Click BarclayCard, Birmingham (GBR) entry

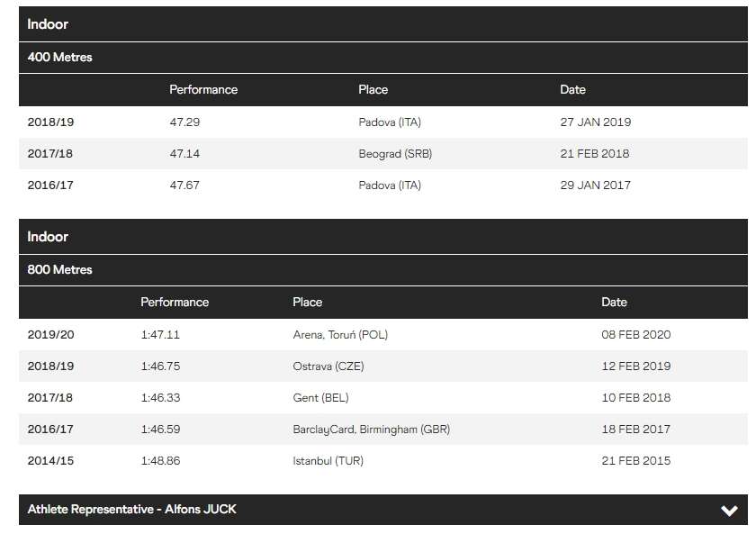pyautogui.click(x=371, y=430)
